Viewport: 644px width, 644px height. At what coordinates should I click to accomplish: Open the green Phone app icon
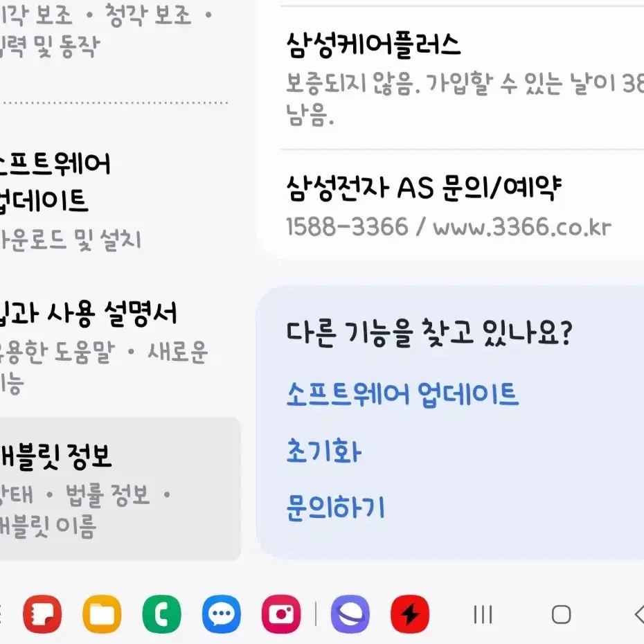(162, 614)
